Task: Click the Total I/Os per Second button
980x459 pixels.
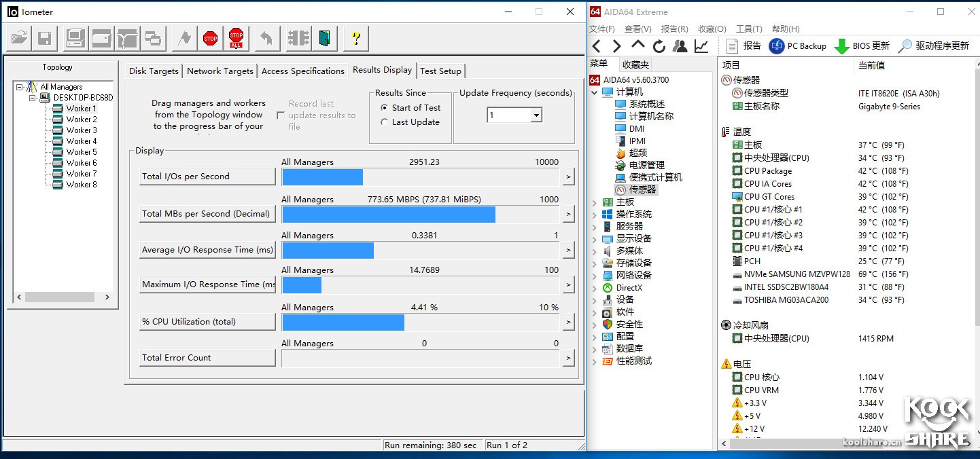Action: (207, 177)
